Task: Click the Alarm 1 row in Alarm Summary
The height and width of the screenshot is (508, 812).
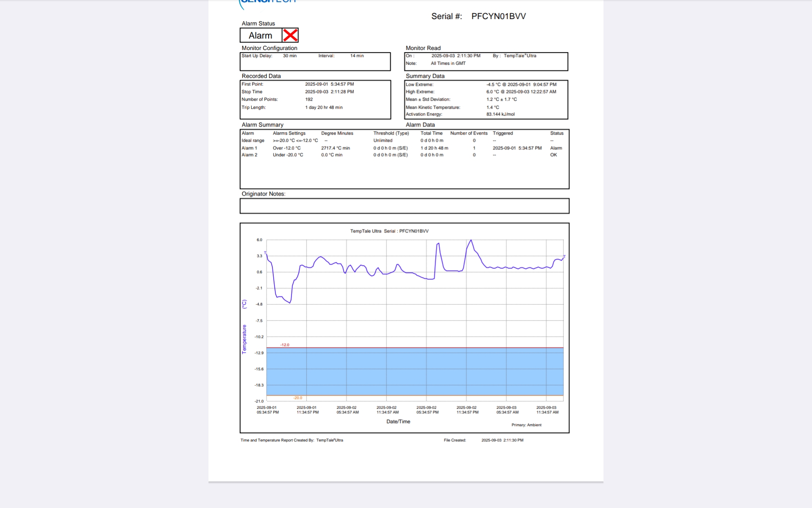Action: click(x=249, y=148)
